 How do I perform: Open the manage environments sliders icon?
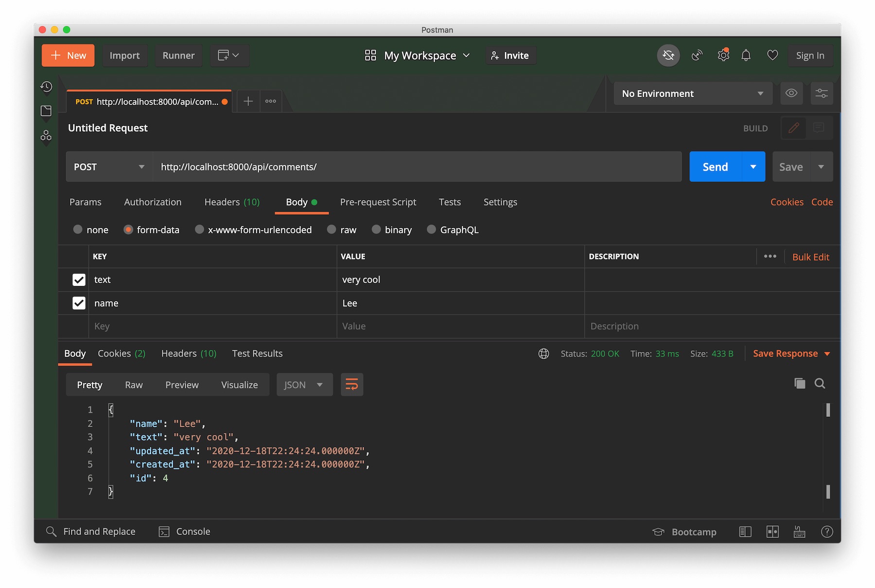(822, 93)
